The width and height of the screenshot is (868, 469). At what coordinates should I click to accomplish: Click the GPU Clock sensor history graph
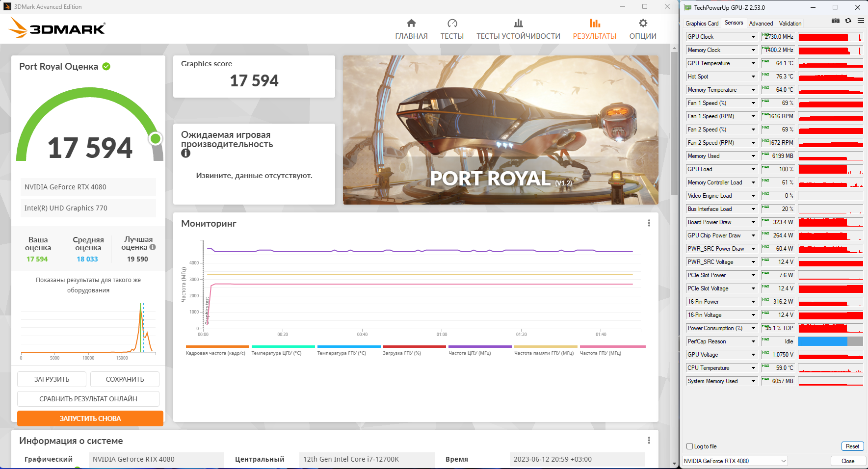tap(830, 37)
